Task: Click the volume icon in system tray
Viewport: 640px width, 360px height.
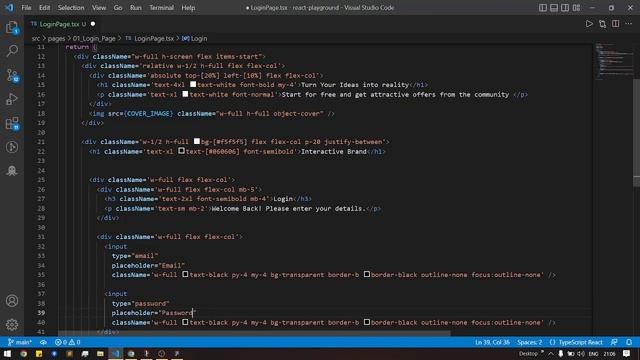Action: click(x=580, y=353)
